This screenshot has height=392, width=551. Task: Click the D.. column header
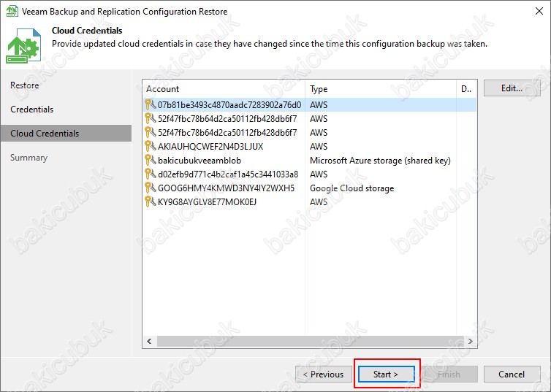point(466,89)
